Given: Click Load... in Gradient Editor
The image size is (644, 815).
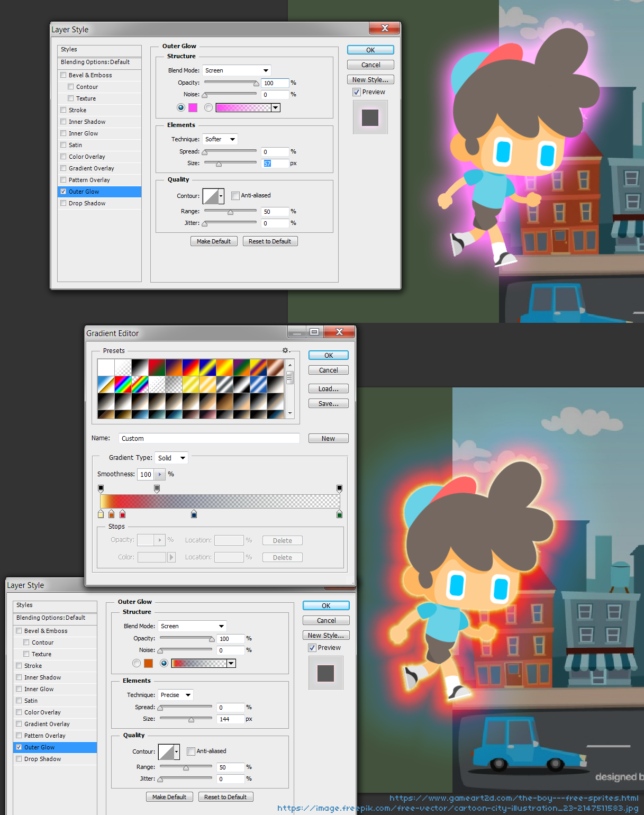Looking at the screenshot, I should click(x=329, y=388).
